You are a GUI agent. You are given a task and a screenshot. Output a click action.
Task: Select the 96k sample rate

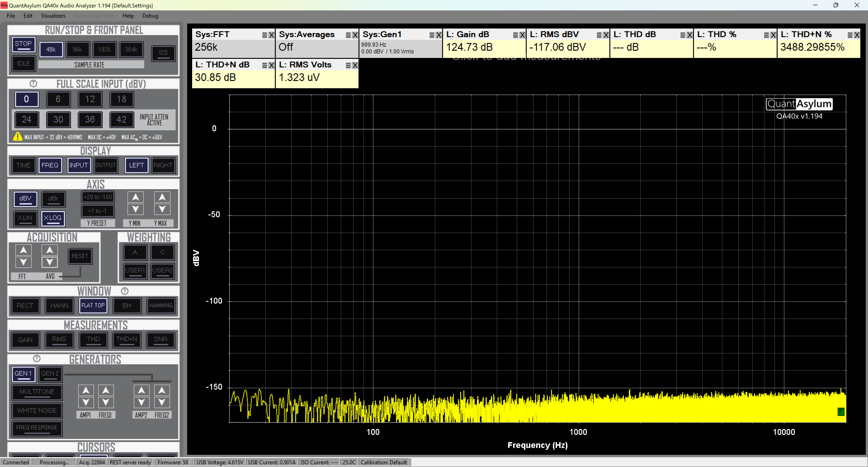point(78,50)
